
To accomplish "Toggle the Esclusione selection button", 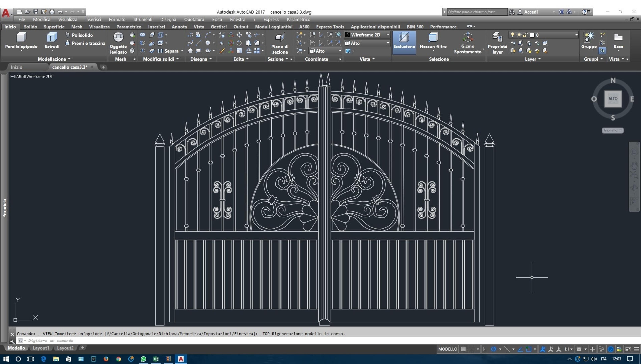I will [x=404, y=43].
